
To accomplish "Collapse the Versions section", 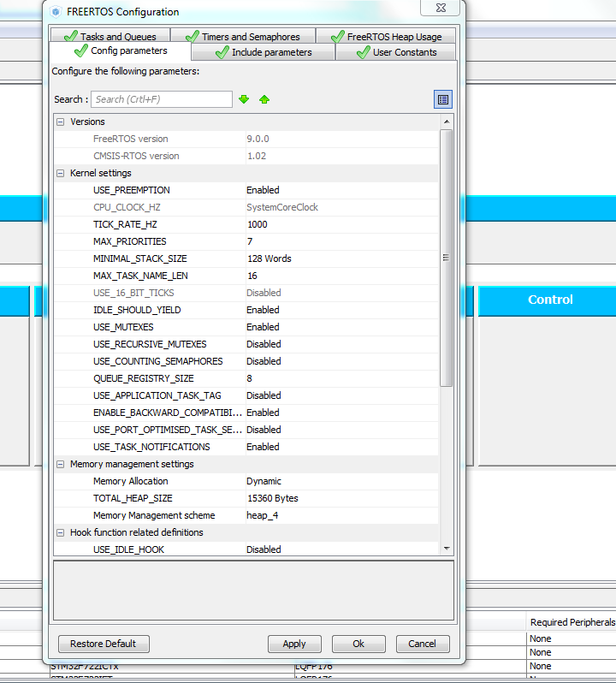I will (x=61, y=122).
